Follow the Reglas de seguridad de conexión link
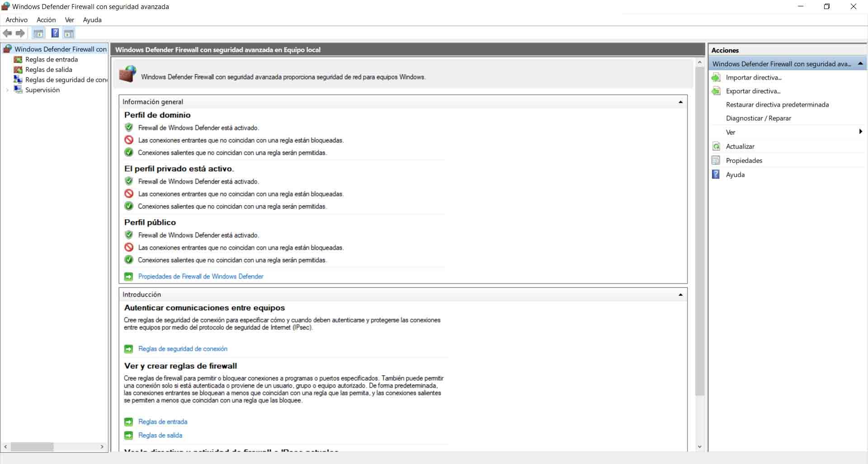Image resolution: width=868 pixels, height=464 pixels. point(183,349)
